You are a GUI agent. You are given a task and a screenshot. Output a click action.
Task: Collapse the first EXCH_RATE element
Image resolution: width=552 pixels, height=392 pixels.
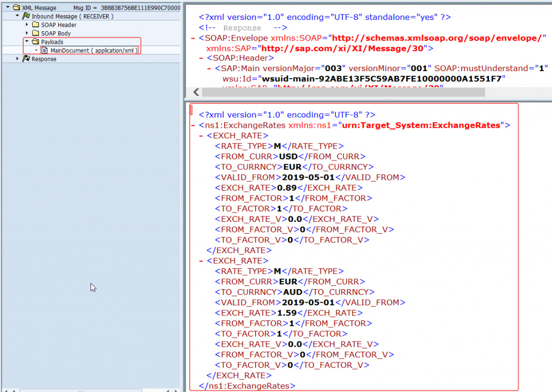(x=201, y=136)
